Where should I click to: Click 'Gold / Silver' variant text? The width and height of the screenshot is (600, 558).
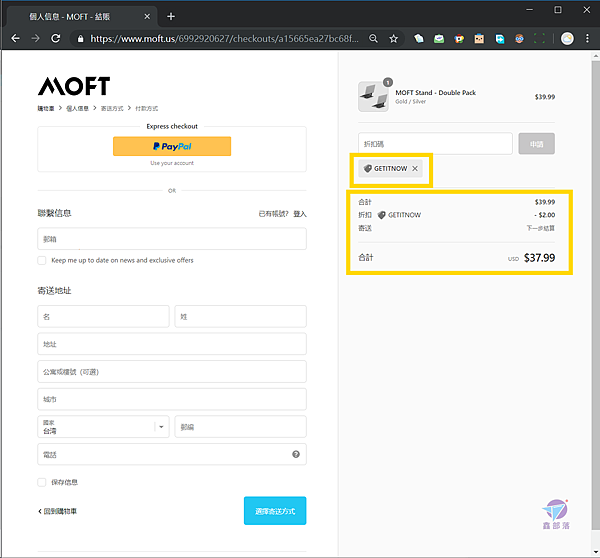pyautogui.click(x=411, y=101)
